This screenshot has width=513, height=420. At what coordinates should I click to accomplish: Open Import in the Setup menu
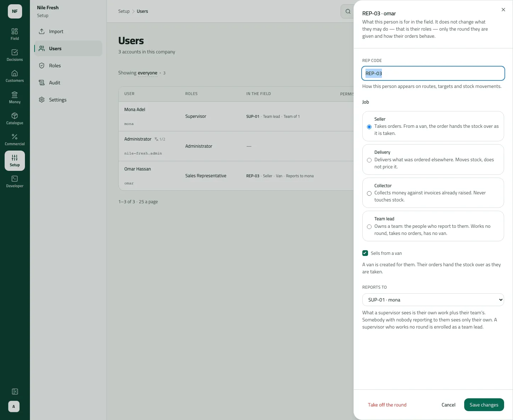[x=68, y=31]
